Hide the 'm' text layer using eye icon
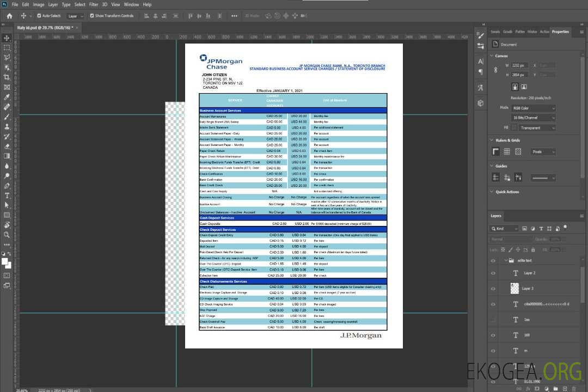Screen dimensions: 588x392 [493, 351]
